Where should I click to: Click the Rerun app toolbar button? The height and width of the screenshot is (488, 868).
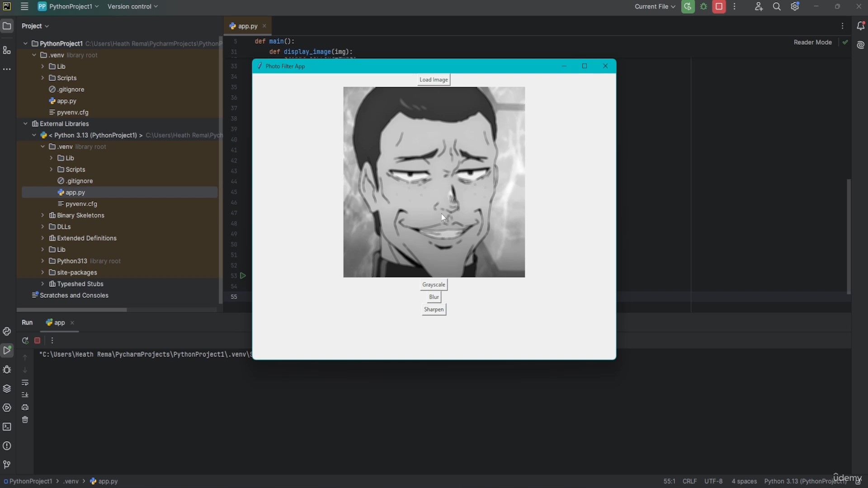click(x=688, y=6)
